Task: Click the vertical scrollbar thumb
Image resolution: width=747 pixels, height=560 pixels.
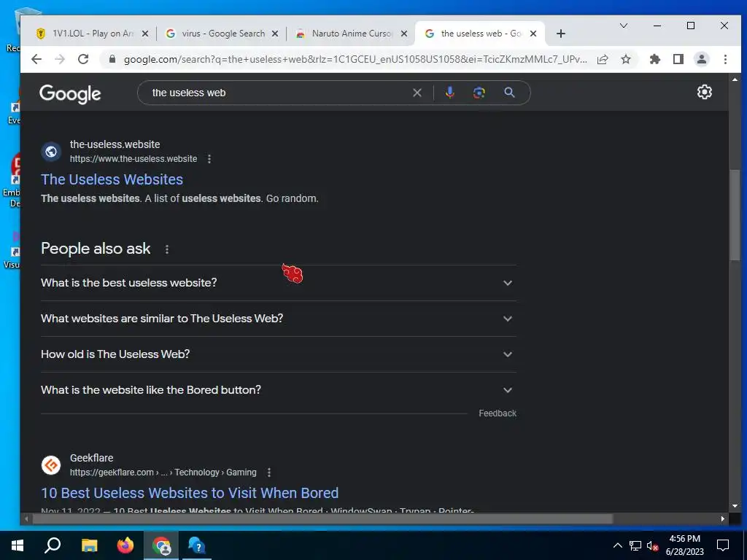Action: [735, 214]
